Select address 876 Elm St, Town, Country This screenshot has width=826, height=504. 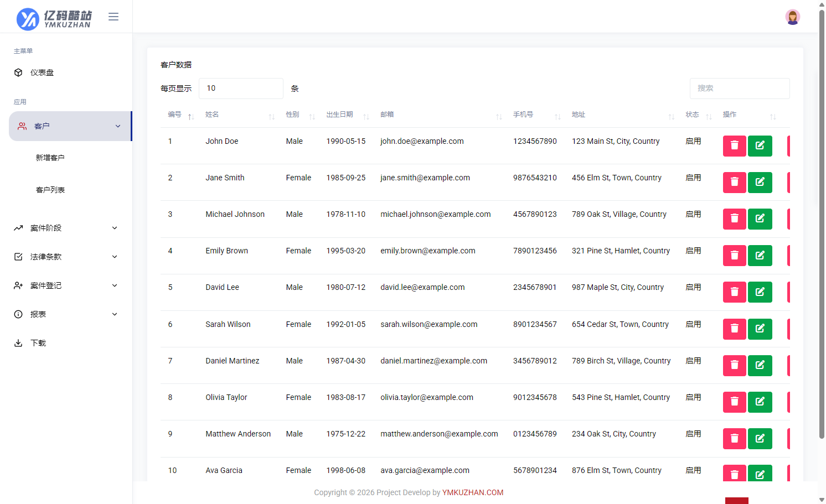[617, 470]
